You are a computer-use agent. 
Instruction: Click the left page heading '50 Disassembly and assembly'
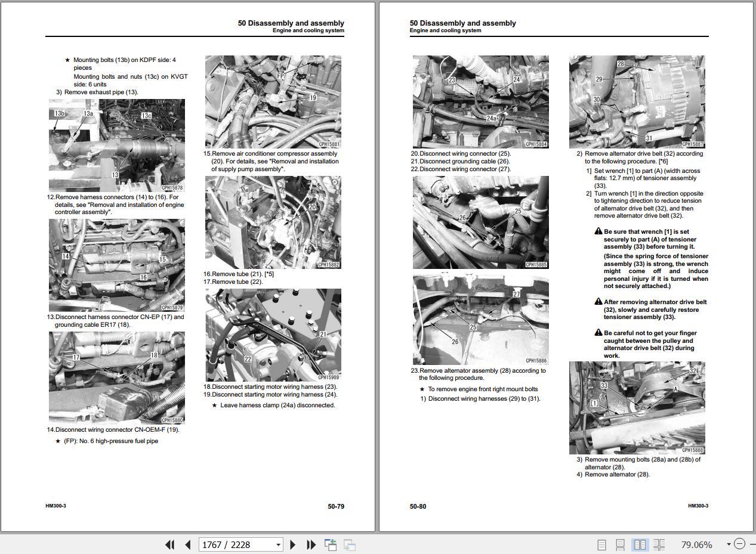pyautogui.click(x=291, y=23)
